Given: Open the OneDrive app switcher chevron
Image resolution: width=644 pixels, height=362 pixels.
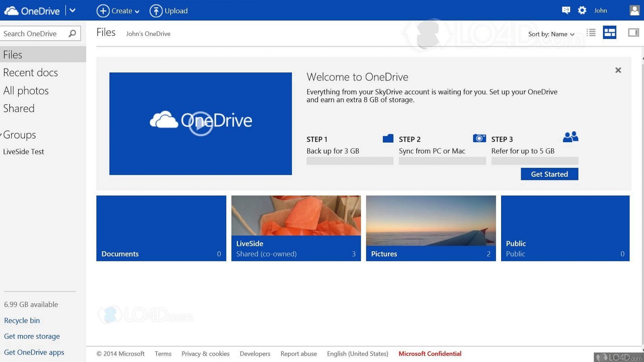Looking at the screenshot, I should pyautogui.click(x=72, y=10).
